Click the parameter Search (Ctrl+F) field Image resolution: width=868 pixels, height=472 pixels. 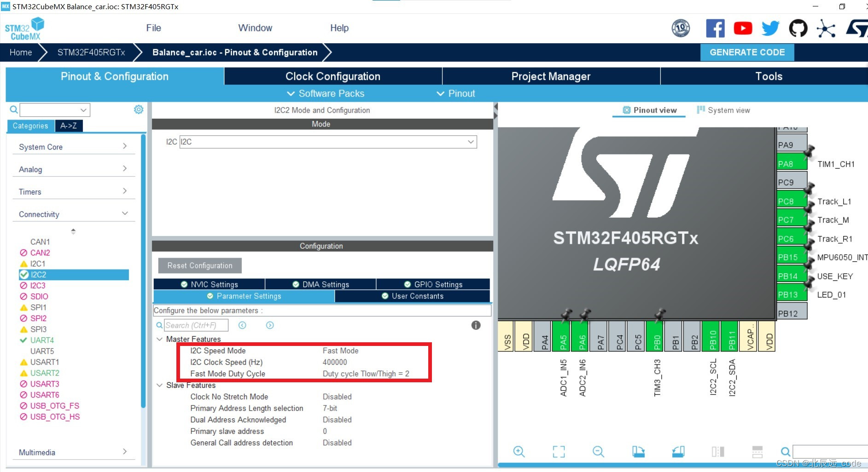pyautogui.click(x=196, y=325)
